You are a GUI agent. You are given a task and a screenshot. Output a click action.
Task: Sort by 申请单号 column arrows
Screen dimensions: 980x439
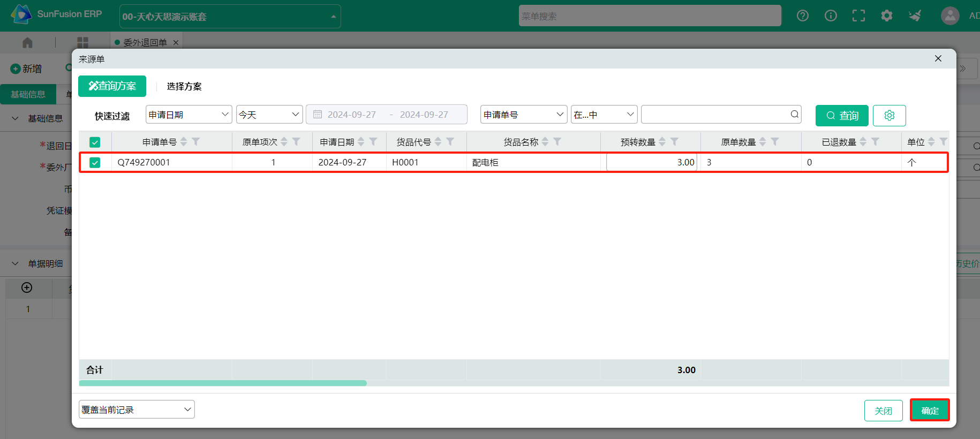(x=184, y=141)
